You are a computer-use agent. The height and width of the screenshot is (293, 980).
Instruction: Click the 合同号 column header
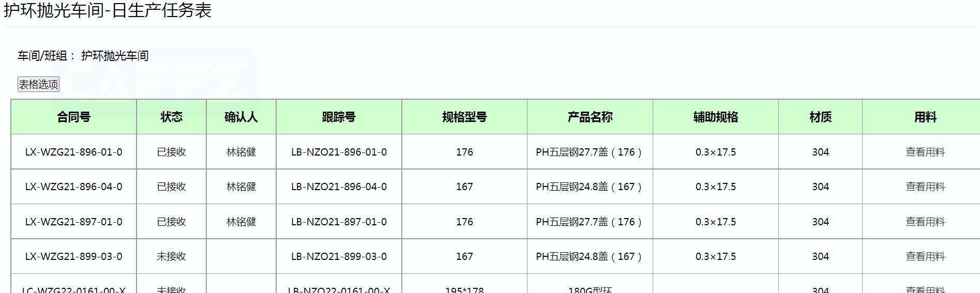point(73,117)
